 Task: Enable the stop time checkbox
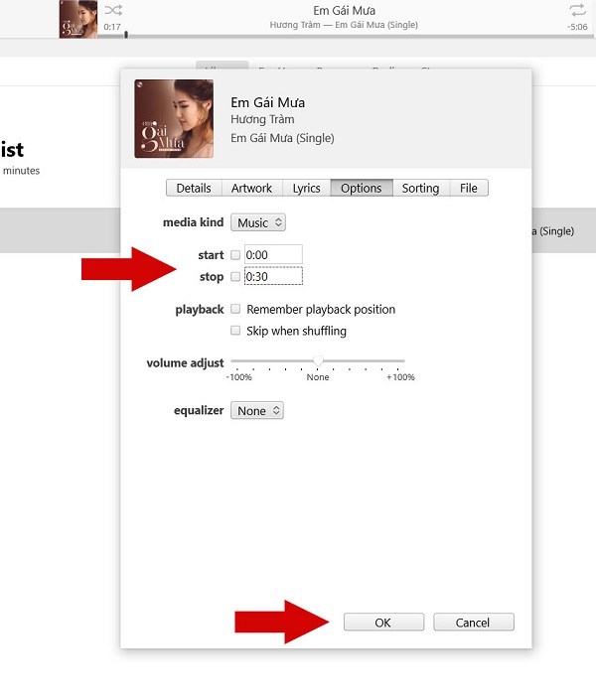[x=235, y=277]
